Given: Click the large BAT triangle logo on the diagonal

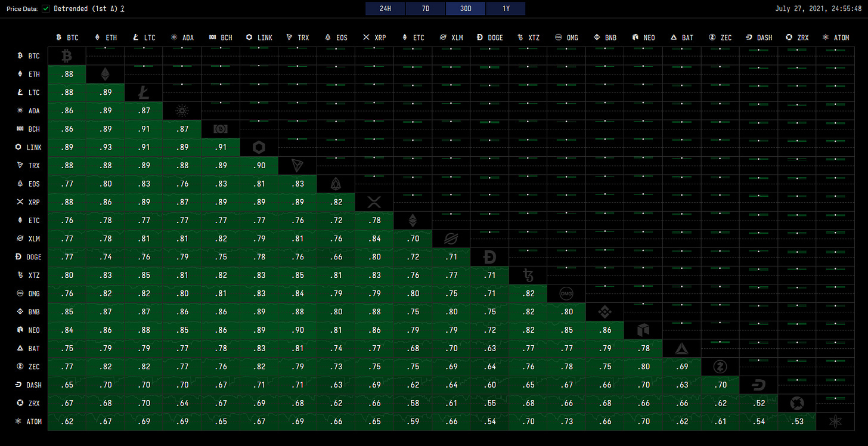Looking at the screenshot, I should tap(682, 348).
